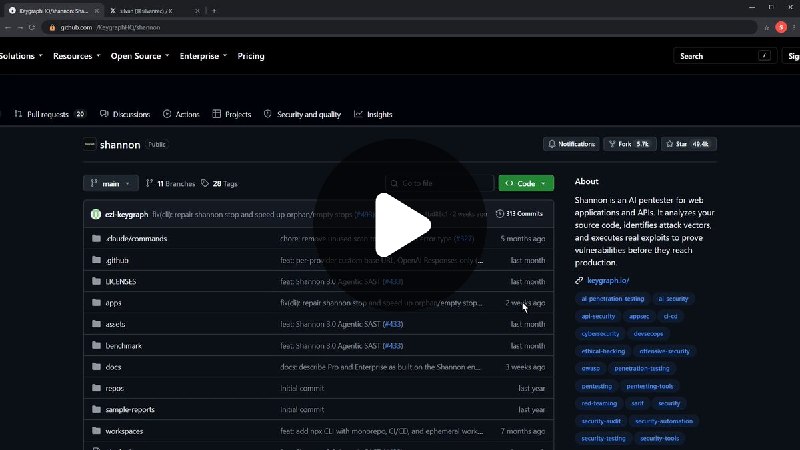Click the browser address bar
Image resolution: width=800 pixels, height=450 pixels.
pos(401,28)
